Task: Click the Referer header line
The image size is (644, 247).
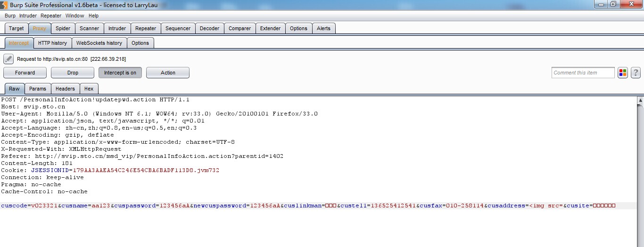Action: pyautogui.click(x=142, y=156)
